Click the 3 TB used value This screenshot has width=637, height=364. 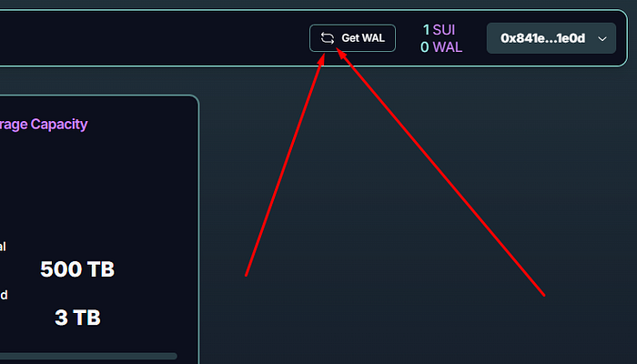point(77,318)
